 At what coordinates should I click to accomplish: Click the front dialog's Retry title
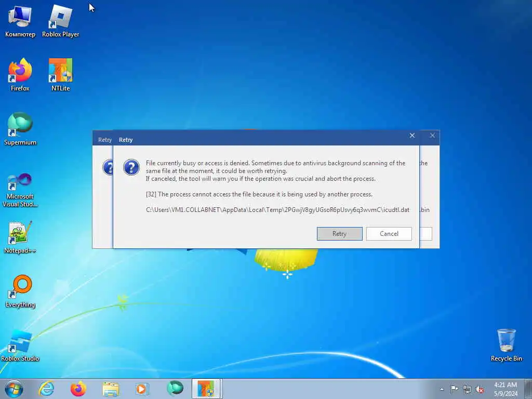pos(126,140)
